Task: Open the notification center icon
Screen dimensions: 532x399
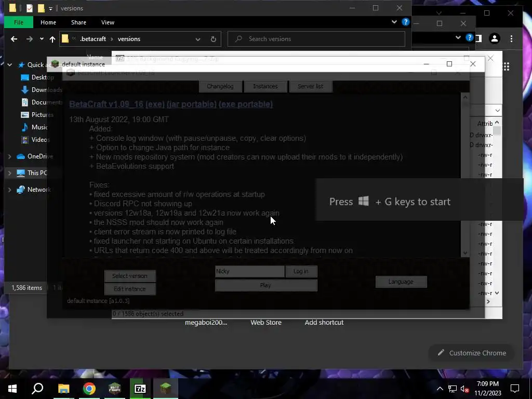Action: [x=515, y=389]
